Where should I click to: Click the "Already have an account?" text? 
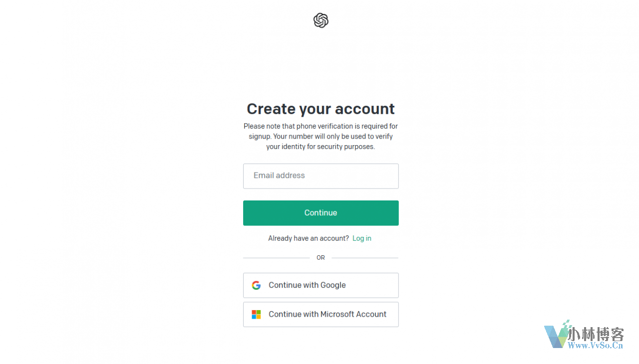309,238
